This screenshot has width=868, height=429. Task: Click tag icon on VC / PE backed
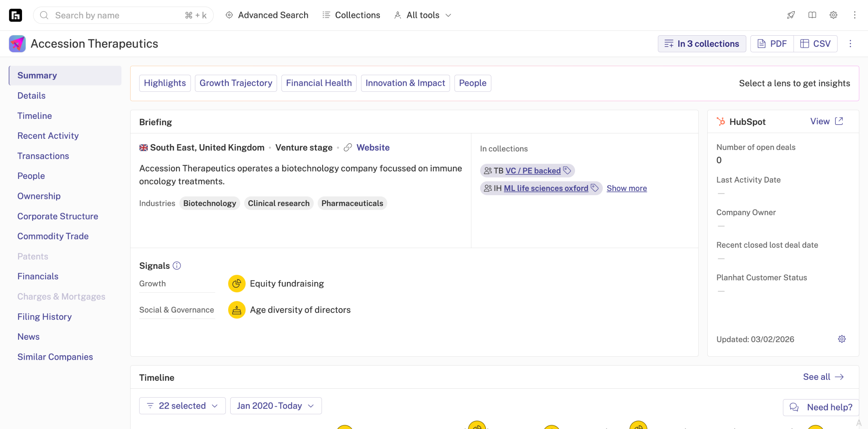pos(567,170)
